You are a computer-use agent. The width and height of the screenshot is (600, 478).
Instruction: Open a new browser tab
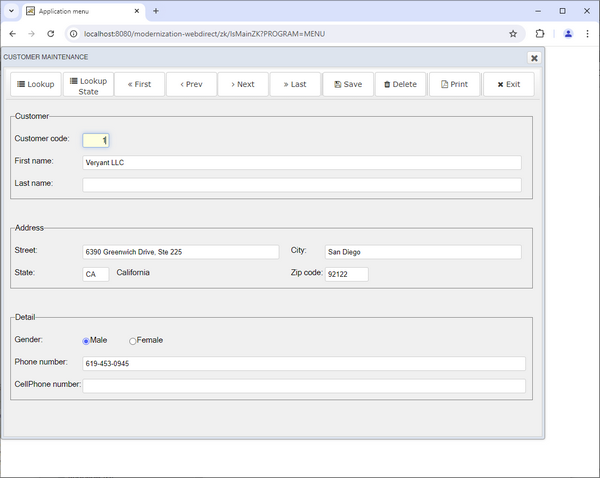[156, 11]
